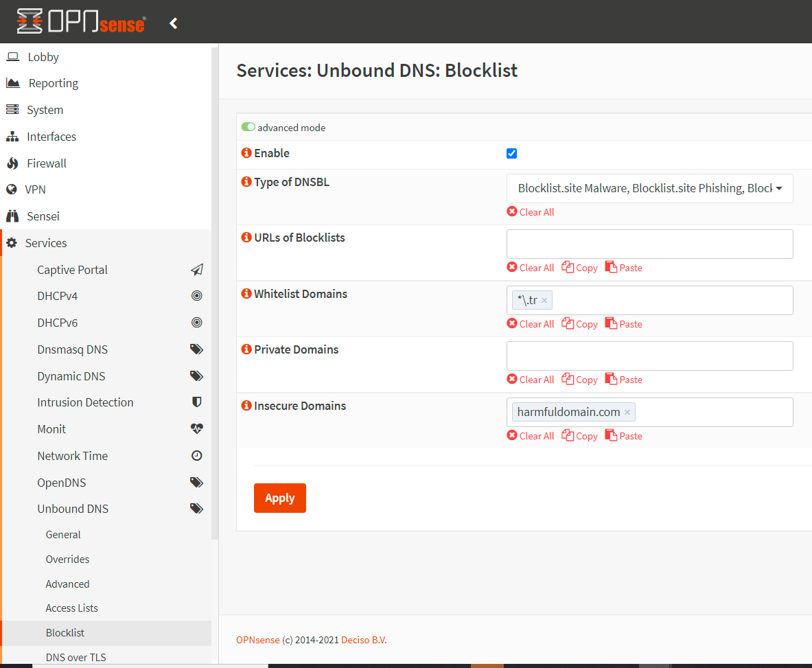This screenshot has width=812, height=668.
Task: Open the Type of DNSBL dropdown
Action: coord(649,188)
